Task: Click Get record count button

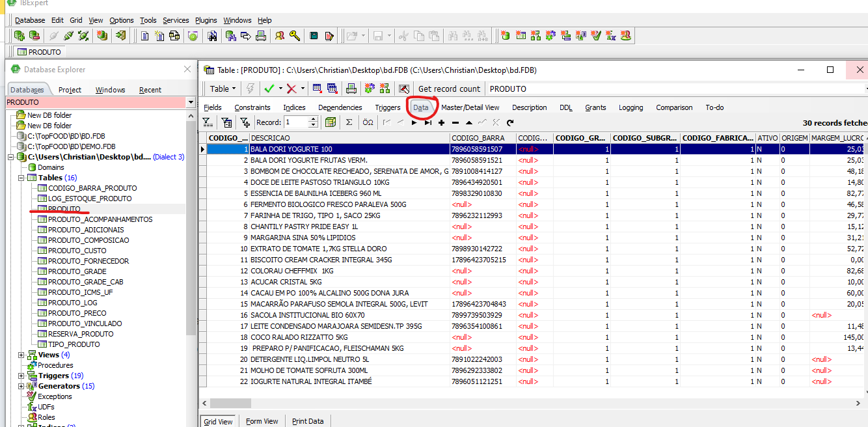Action: (x=449, y=89)
